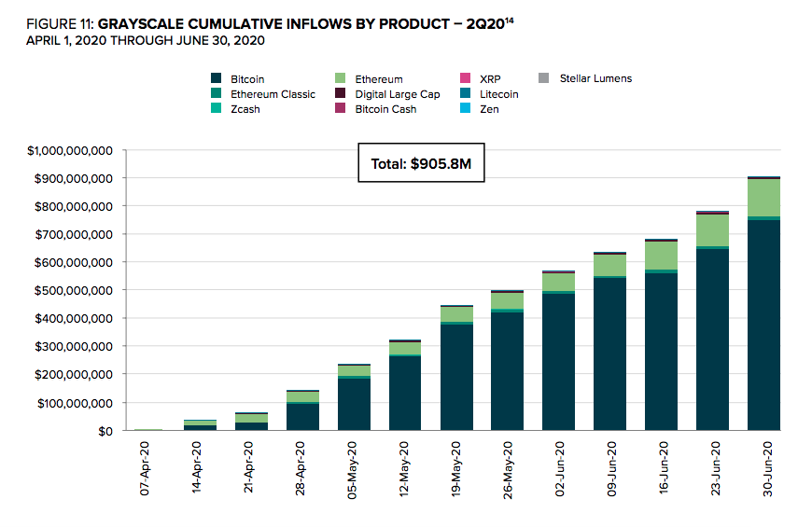Select the 'Litecoin' legend label

[x=498, y=94]
